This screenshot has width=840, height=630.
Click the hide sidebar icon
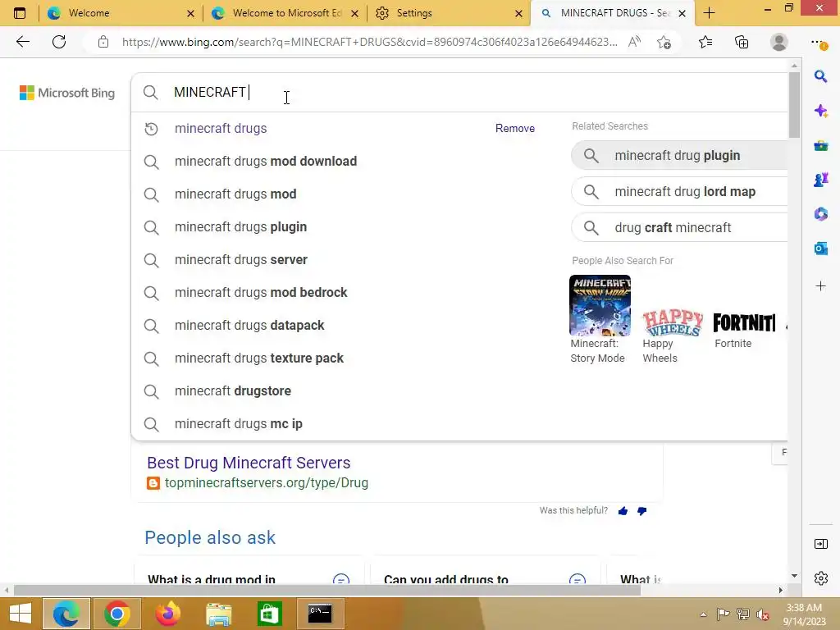click(x=820, y=544)
